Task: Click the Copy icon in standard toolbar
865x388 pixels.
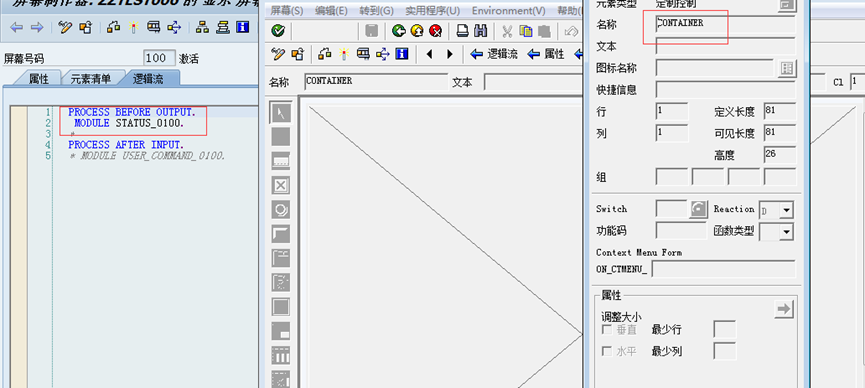Action: click(526, 31)
